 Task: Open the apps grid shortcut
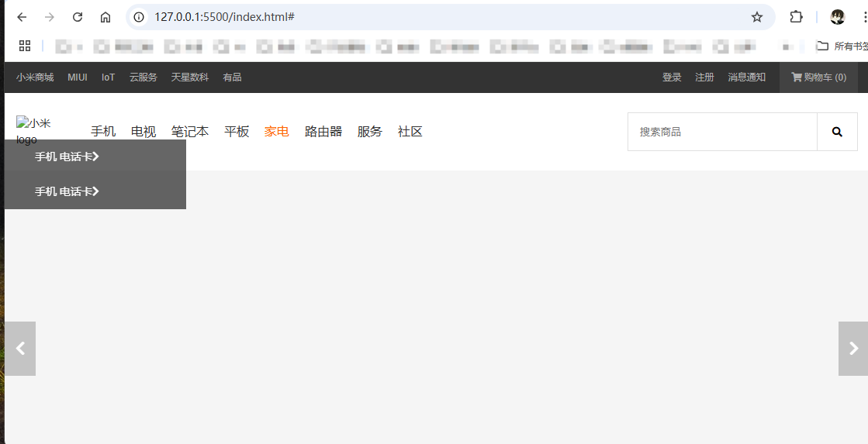tap(24, 46)
